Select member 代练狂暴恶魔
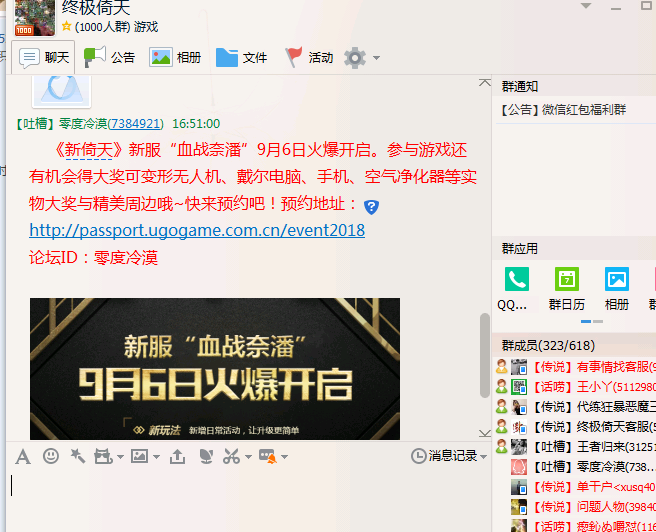The image size is (656, 532). pos(575,407)
